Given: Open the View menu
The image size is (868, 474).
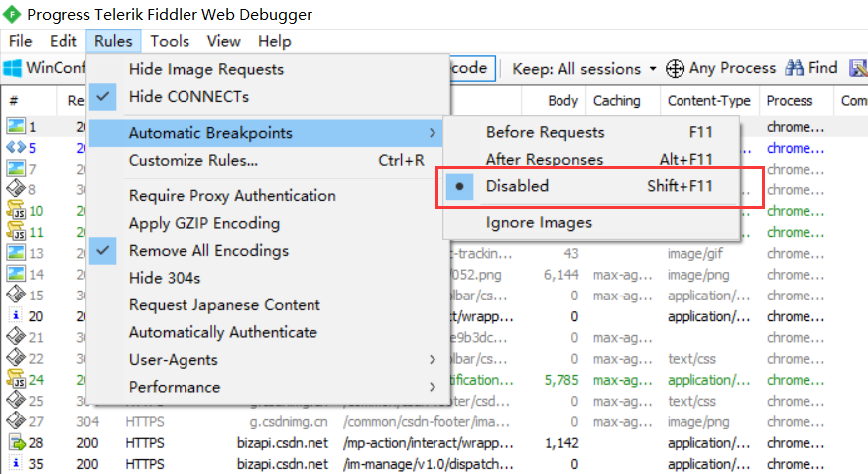Looking at the screenshot, I should click(x=223, y=41).
